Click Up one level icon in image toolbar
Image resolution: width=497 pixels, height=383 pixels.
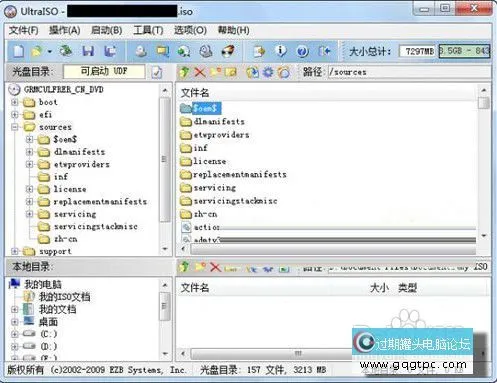(x=184, y=72)
